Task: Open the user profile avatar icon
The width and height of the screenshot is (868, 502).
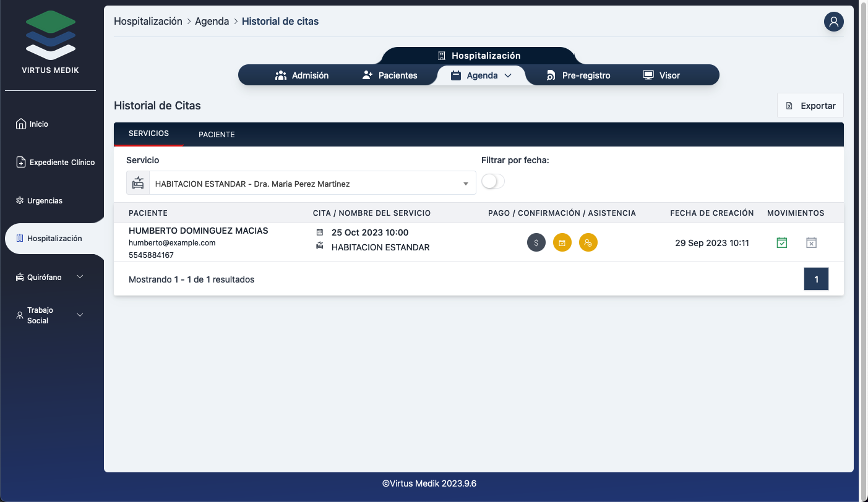Action: (x=833, y=22)
